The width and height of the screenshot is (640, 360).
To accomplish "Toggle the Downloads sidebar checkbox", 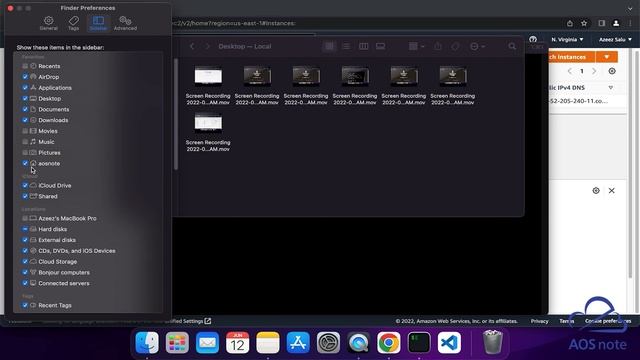I will pyautogui.click(x=25, y=120).
